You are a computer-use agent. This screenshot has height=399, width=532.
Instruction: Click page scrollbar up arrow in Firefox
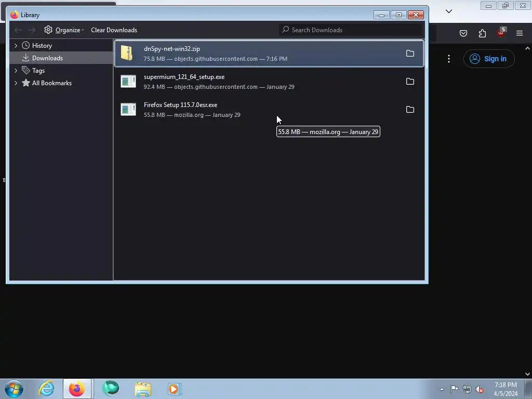[527, 48]
